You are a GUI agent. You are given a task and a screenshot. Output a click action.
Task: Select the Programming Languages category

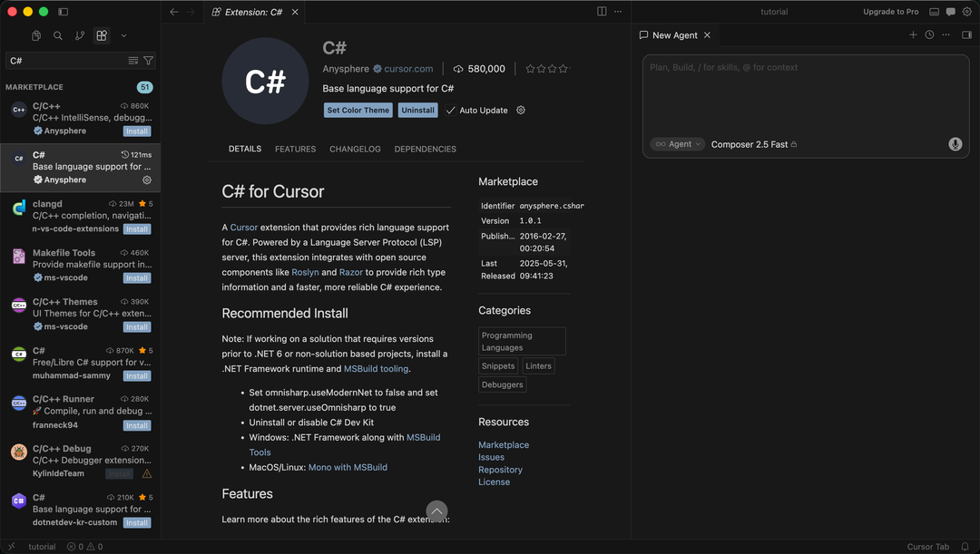point(522,342)
